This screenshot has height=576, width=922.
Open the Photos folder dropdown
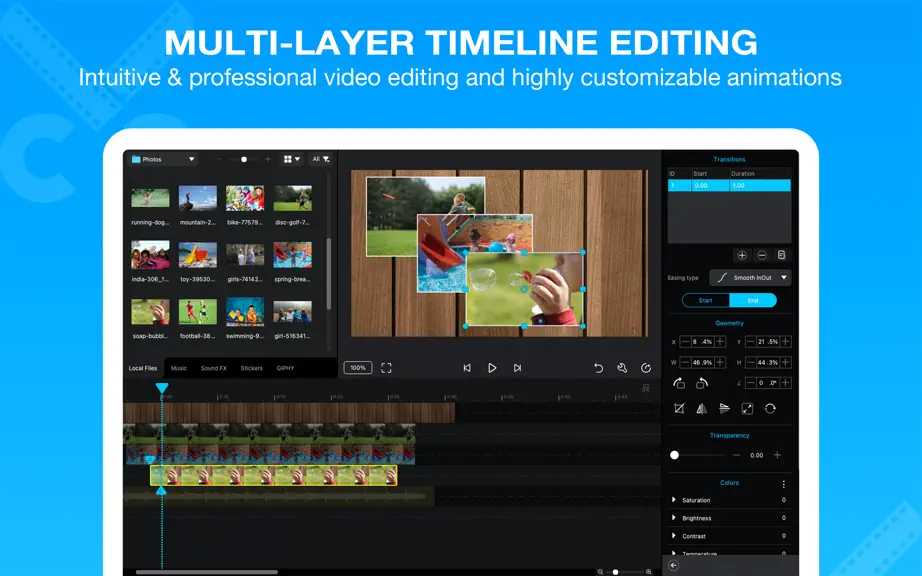(x=163, y=159)
